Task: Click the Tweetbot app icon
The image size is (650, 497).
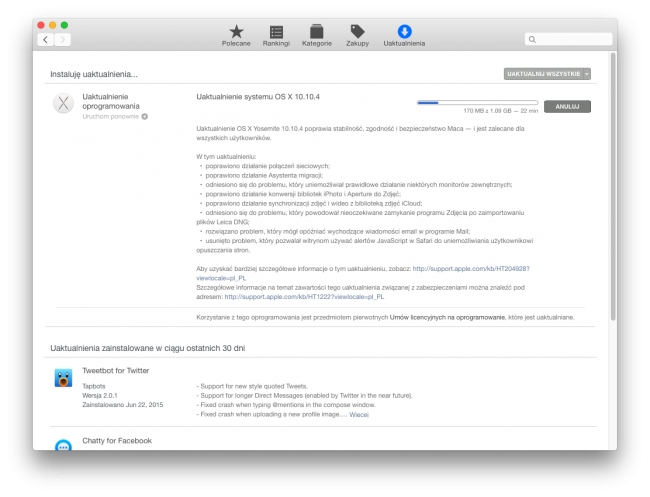Action: click(x=63, y=378)
